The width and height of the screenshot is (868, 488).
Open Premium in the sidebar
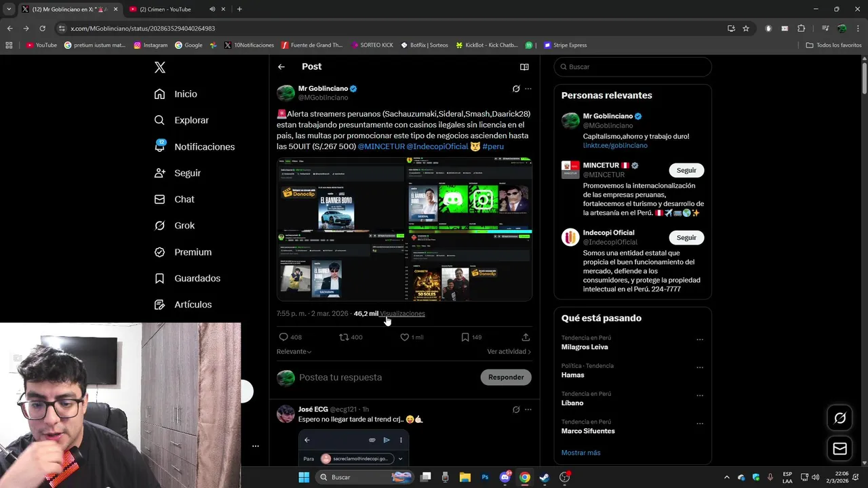[x=183, y=252]
